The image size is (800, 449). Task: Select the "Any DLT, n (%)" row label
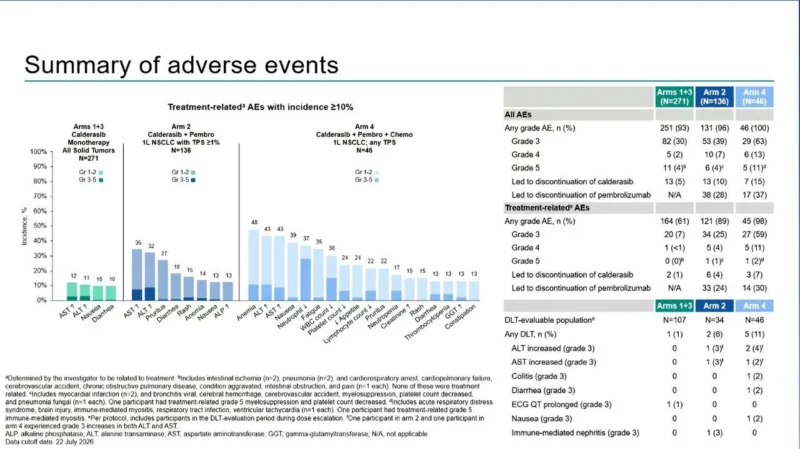(530, 335)
